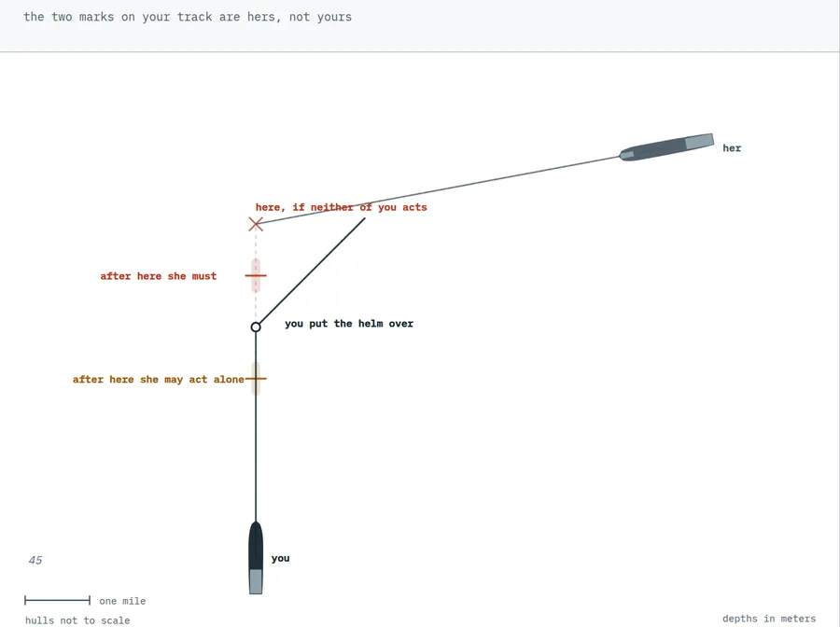
Task: Click the 'one mile' scale text
Action: click(x=122, y=601)
